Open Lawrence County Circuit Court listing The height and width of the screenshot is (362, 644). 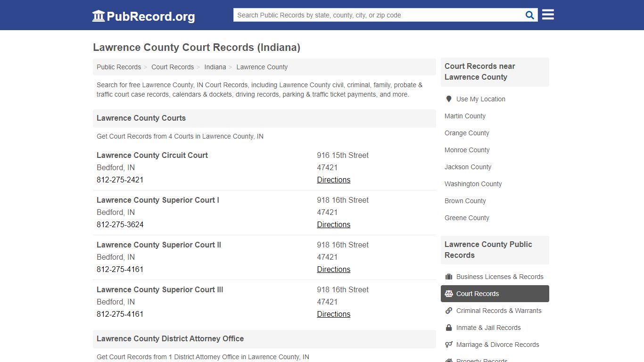[152, 155]
